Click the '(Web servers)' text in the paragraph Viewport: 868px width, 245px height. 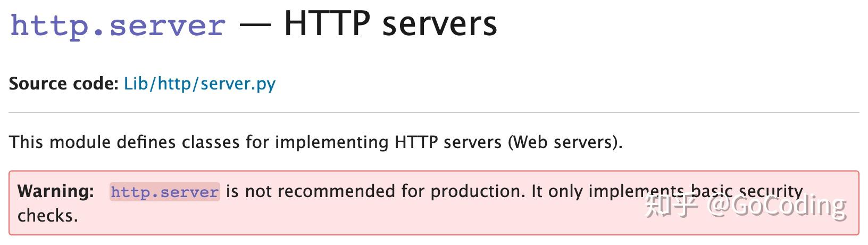click(565, 142)
